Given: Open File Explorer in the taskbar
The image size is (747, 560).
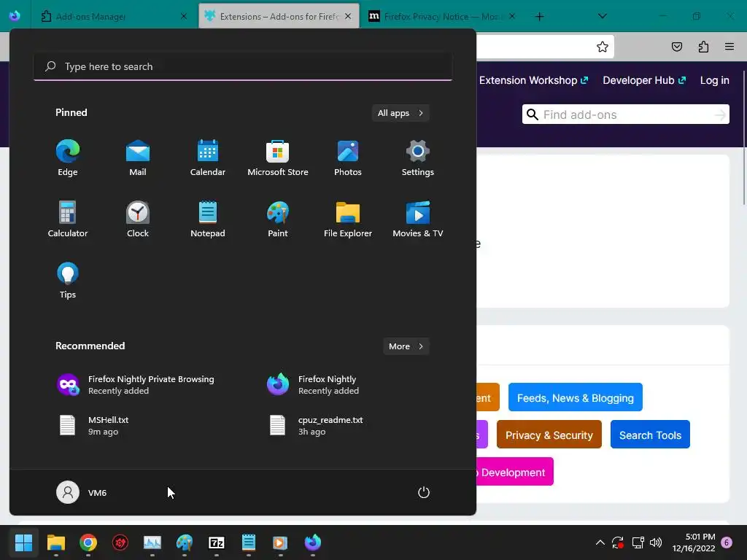Looking at the screenshot, I should pos(55,542).
